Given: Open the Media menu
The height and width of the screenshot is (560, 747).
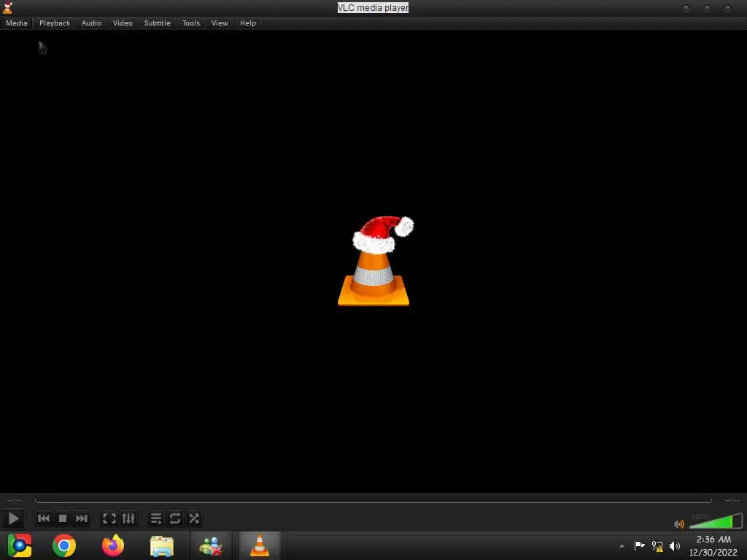Looking at the screenshot, I should [x=17, y=23].
